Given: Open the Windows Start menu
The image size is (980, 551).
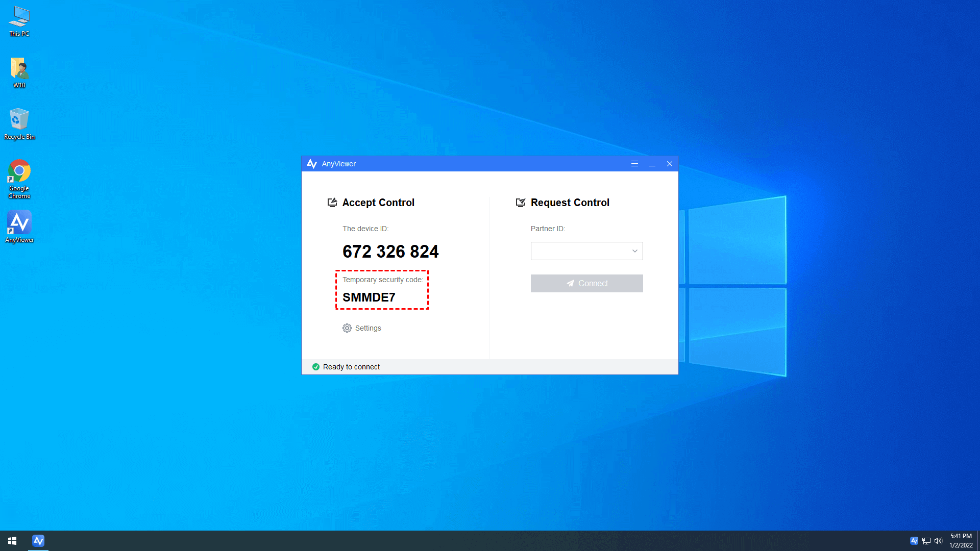Looking at the screenshot, I should pyautogui.click(x=12, y=540).
